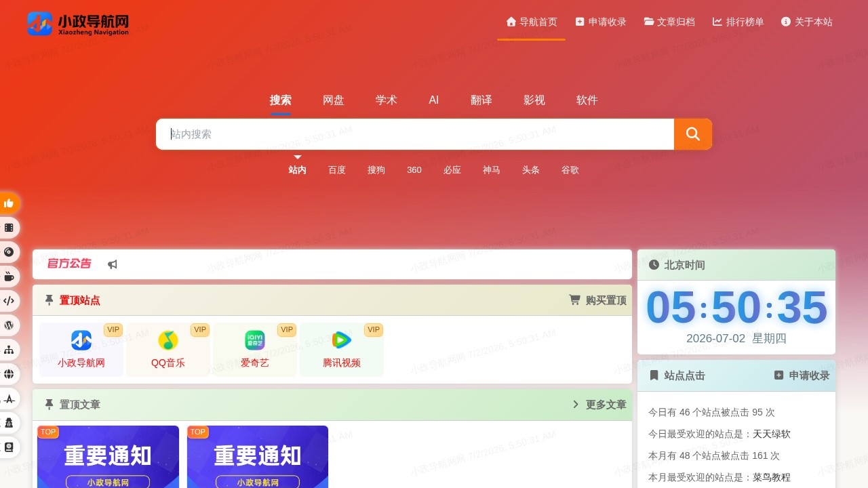Switch to the AI search tab

coord(434,100)
